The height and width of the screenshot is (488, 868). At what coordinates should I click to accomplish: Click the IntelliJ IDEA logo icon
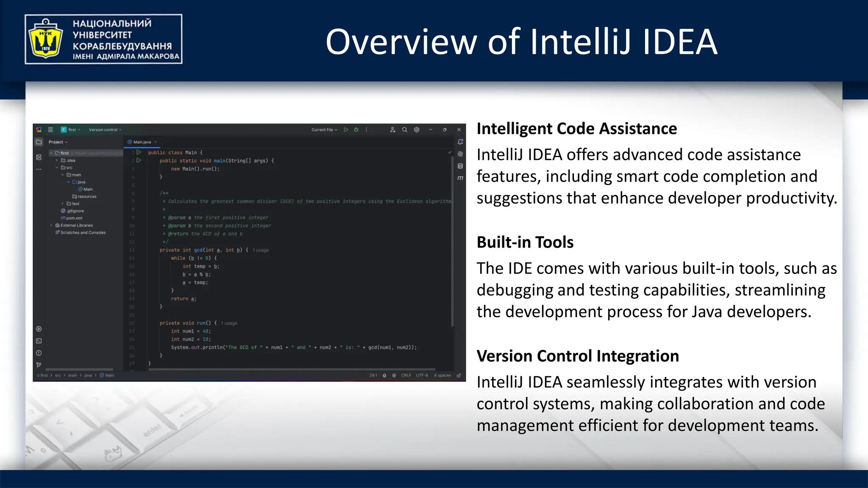tap(39, 130)
